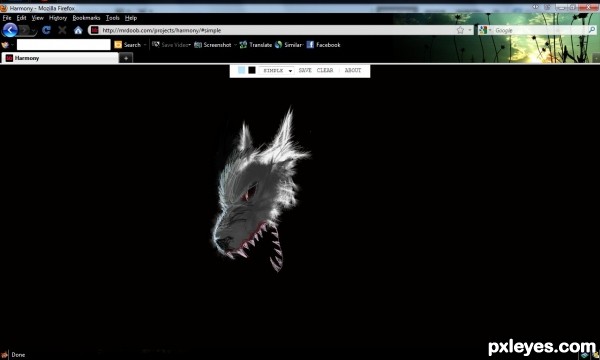Click the Save Video toolbar button
The height and width of the screenshot is (360, 600).
[171, 45]
